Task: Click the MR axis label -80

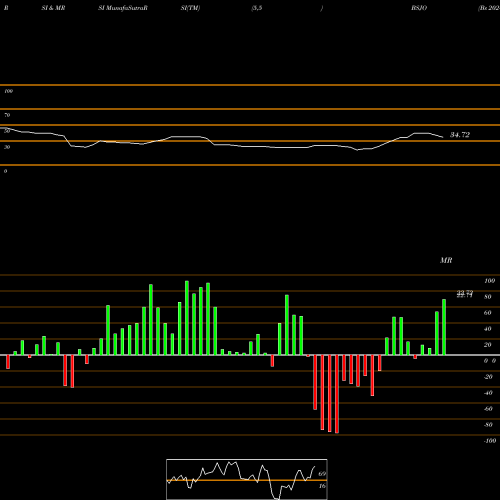Action: (x=488, y=425)
